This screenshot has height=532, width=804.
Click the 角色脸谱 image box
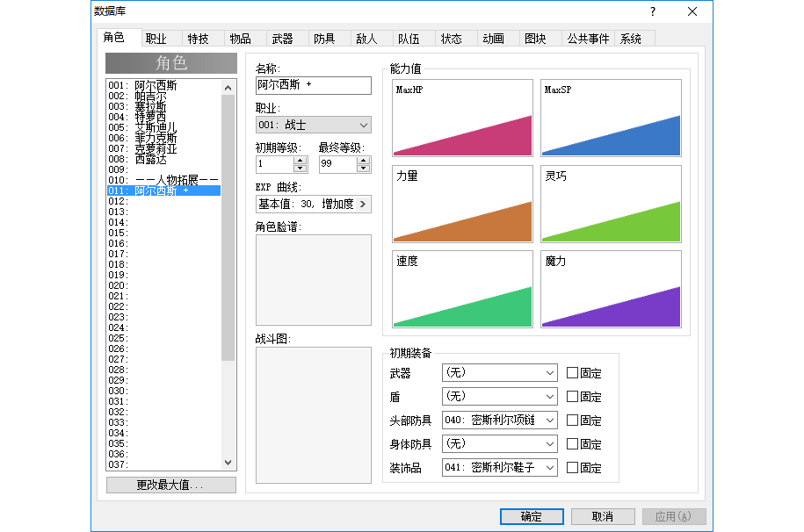click(x=314, y=280)
